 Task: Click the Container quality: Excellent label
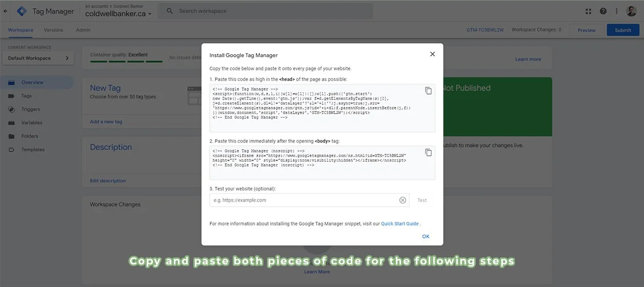tap(119, 55)
